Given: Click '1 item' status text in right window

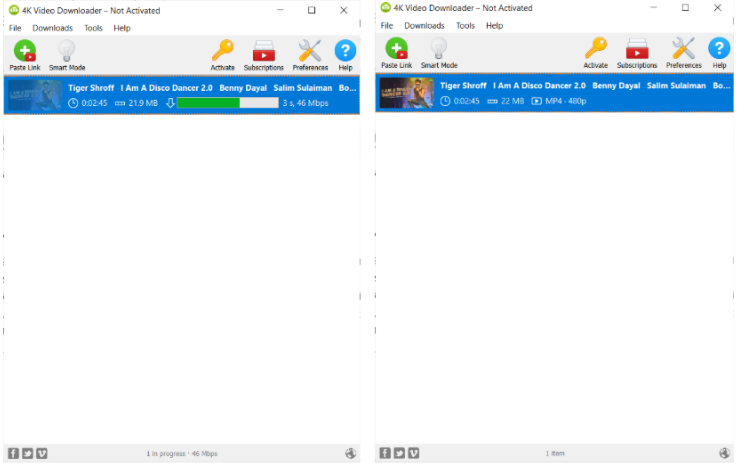Looking at the screenshot, I should [555, 453].
